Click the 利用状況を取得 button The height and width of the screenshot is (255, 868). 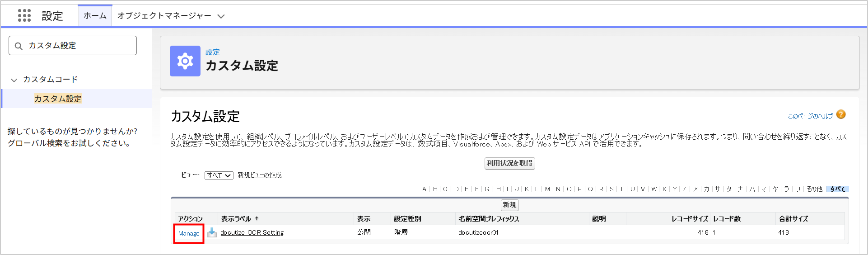[510, 163]
